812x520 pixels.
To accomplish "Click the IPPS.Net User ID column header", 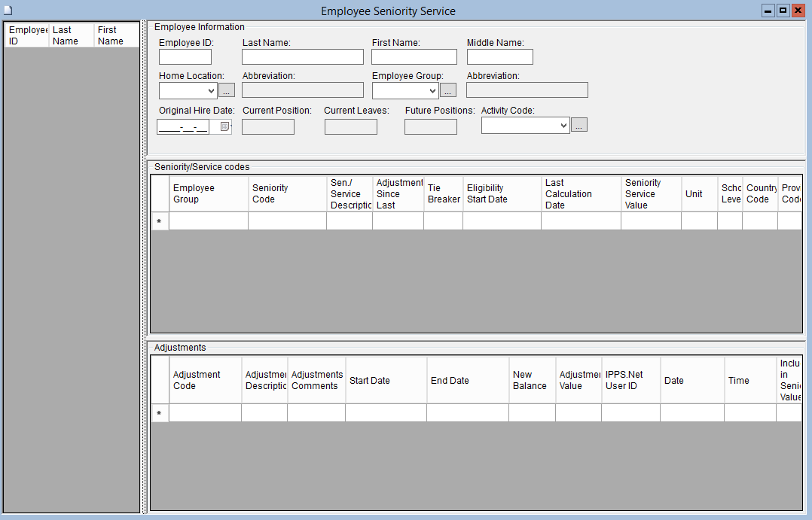I will click(x=630, y=381).
